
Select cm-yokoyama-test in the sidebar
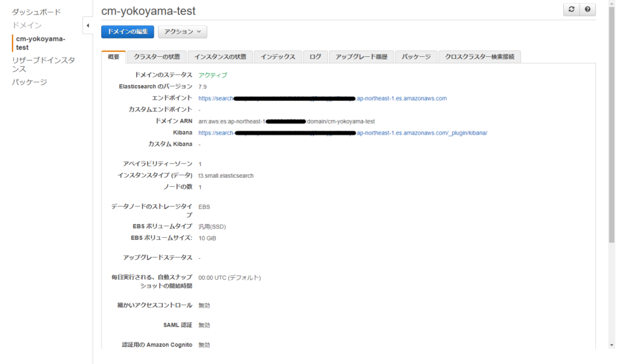click(x=41, y=43)
